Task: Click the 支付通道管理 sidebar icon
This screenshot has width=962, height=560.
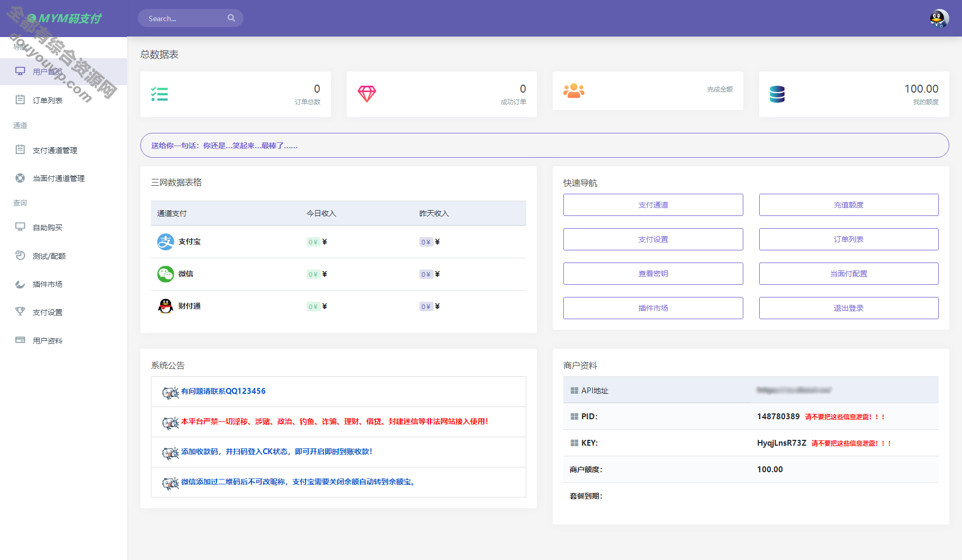Action: tap(20, 150)
